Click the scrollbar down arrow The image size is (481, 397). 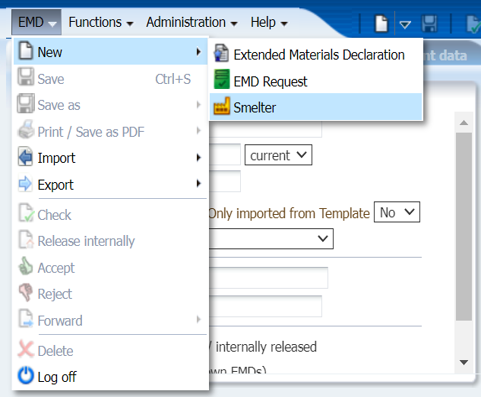464,362
